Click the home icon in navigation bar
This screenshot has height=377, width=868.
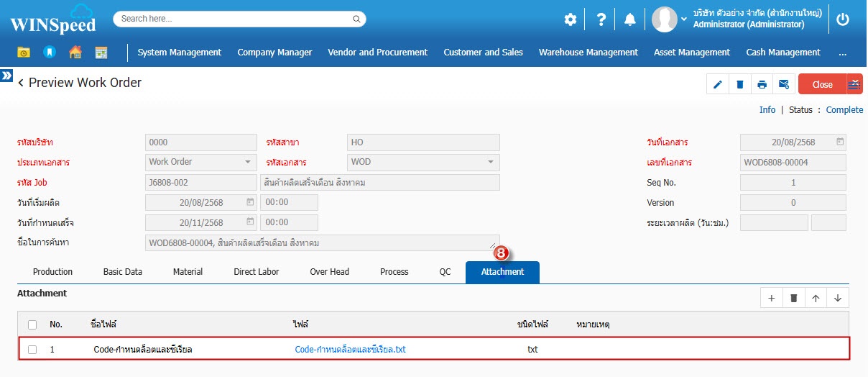click(x=75, y=53)
